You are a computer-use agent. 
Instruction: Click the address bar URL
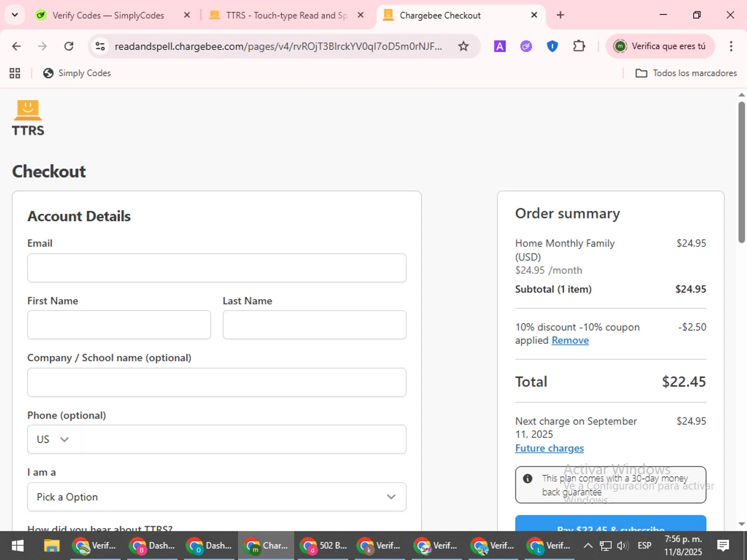pos(278,46)
